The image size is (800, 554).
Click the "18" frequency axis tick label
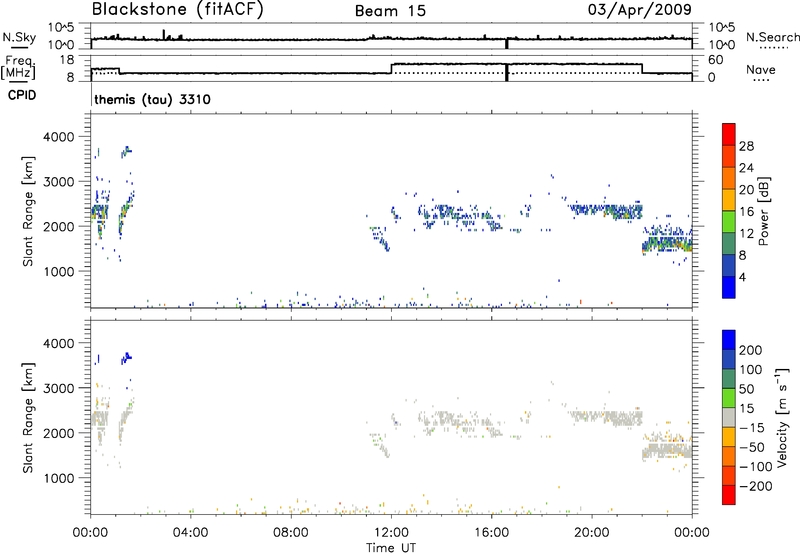coord(66,60)
